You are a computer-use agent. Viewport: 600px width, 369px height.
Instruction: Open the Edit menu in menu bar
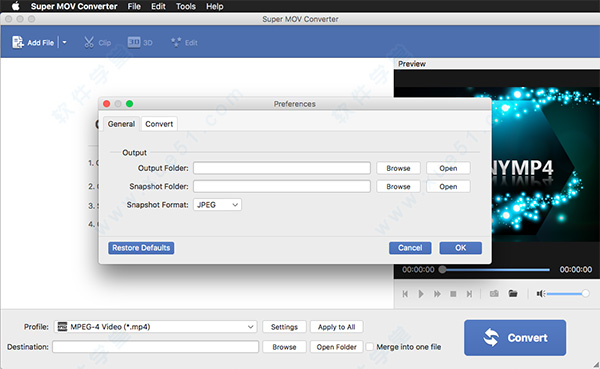coord(158,6)
